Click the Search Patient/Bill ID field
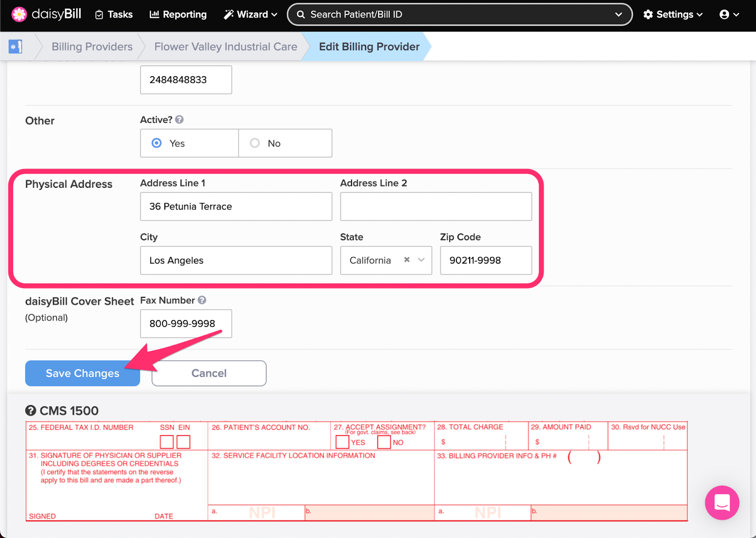This screenshot has height=538, width=756. click(459, 15)
